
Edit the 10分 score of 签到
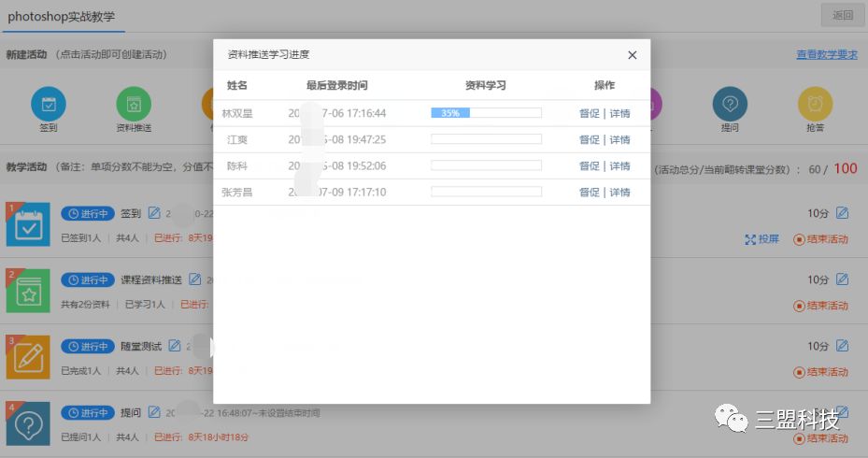[842, 213]
